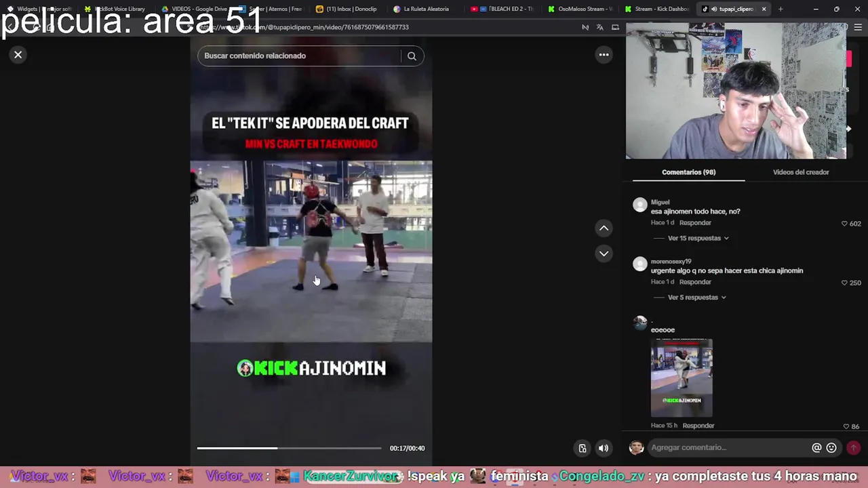Click the @ mention icon in comment box
The height and width of the screenshot is (488, 868).
pos(816,447)
